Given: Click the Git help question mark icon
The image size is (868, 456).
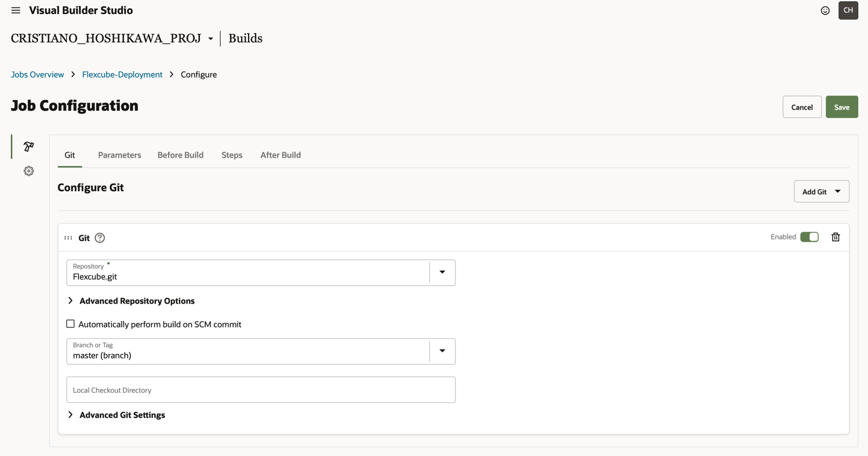Looking at the screenshot, I should tap(99, 238).
